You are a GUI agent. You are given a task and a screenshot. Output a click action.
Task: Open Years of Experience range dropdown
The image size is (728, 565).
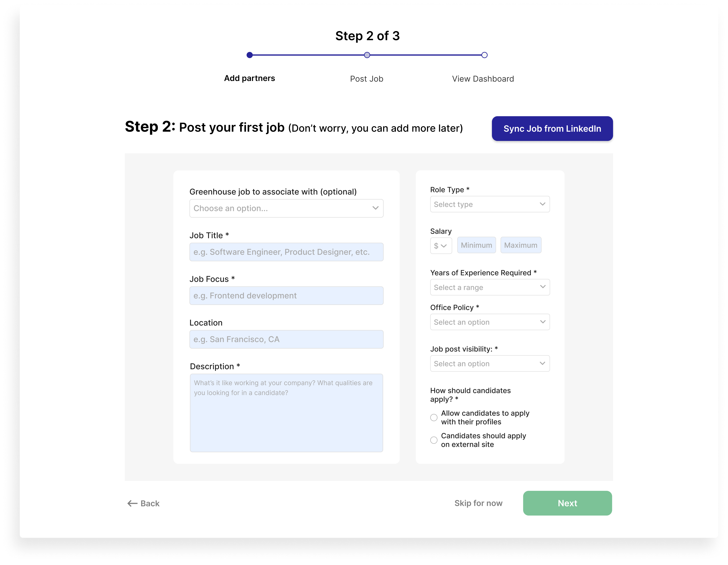tap(490, 287)
